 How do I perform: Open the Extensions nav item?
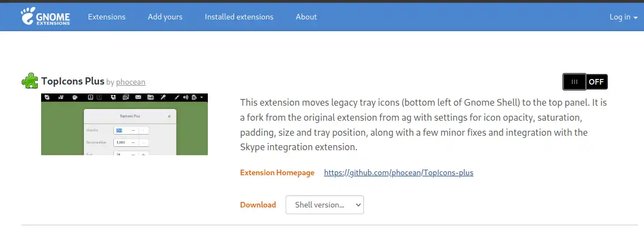(x=107, y=17)
